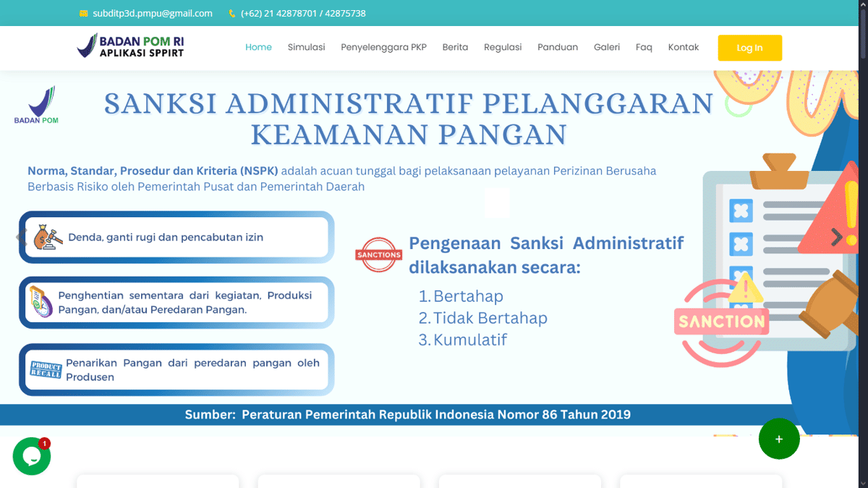This screenshot has height=488, width=868.
Task: Click the email envelope icon in top bar
Action: click(x=84, y=14)
